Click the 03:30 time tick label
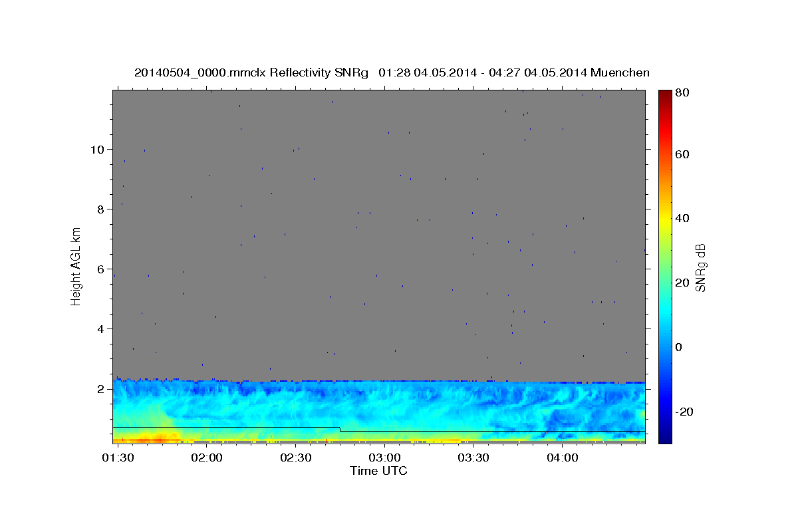 click(473, 458)
